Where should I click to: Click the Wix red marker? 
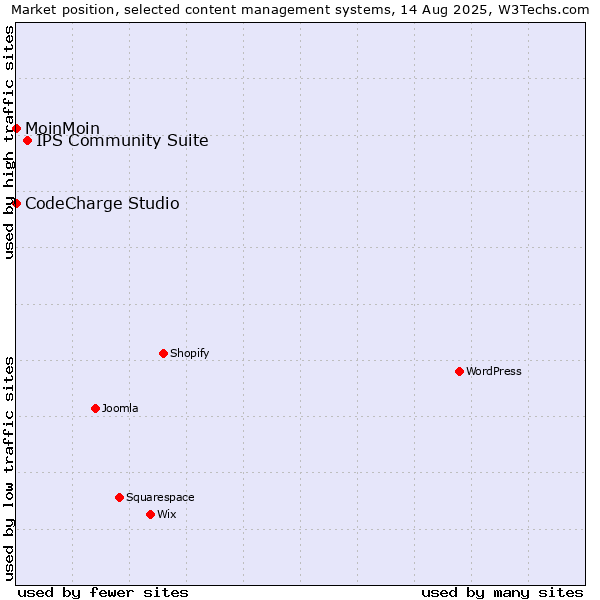tap(150, 514)
